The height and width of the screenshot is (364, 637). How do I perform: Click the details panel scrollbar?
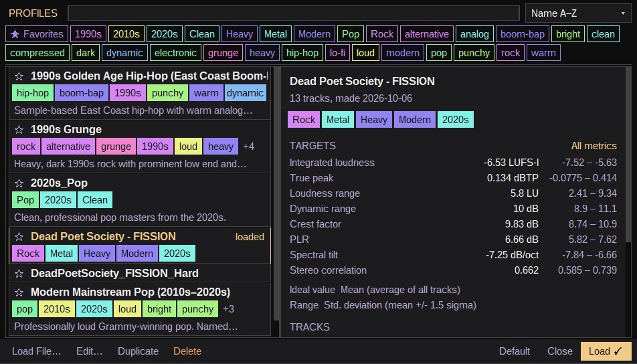coord(629,155)
